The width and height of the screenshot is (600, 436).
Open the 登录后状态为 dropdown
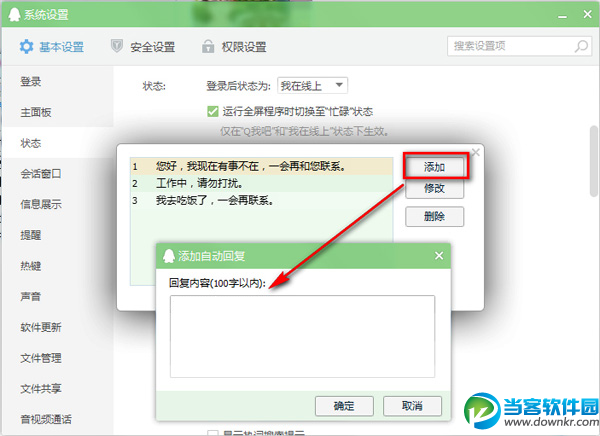pos(312,85)
